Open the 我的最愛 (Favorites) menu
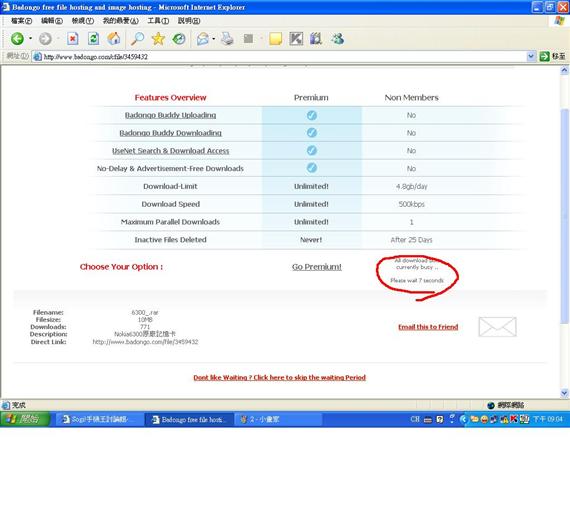The width and height of the screenshot is (570, 527). (x=120, y=21)
